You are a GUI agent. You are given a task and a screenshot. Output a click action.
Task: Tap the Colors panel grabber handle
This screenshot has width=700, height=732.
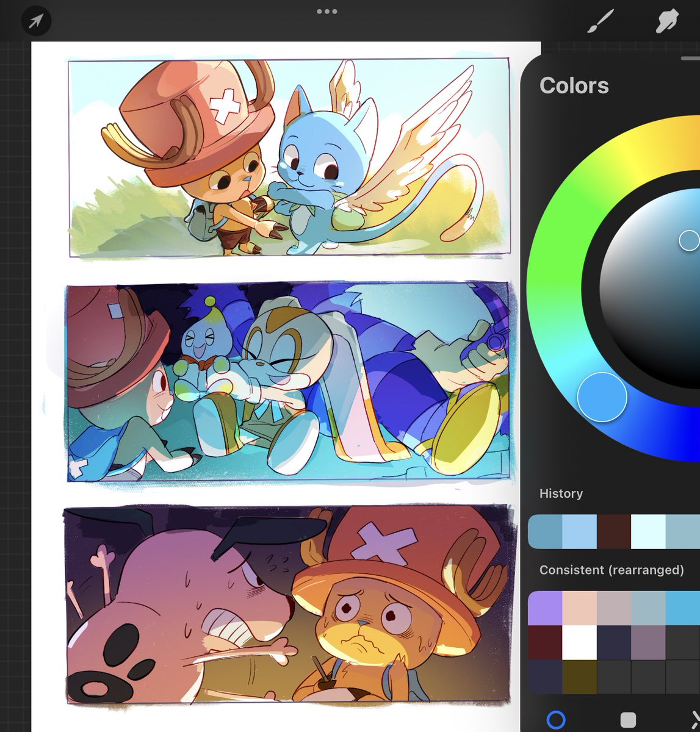point(690,59)
